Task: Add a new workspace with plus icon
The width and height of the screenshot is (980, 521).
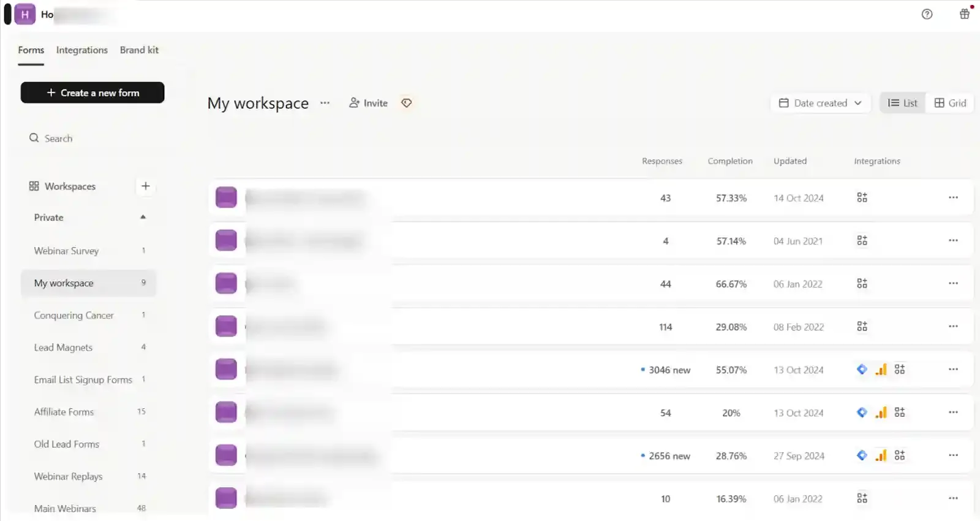Action: tap(145, 186)
